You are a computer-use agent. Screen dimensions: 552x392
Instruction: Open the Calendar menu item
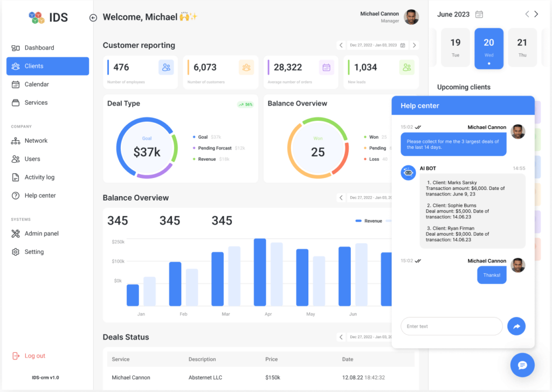(x=37, y=85)
